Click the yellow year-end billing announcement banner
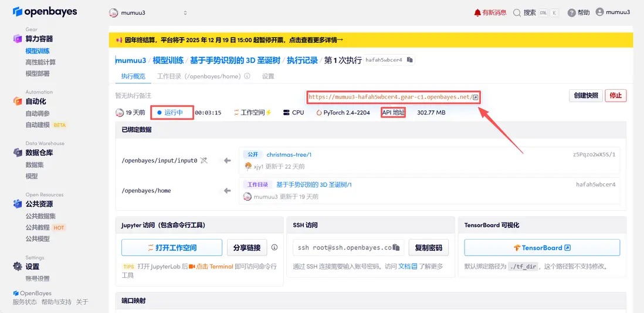Screen dimensions: 644x313 (371, 40)
